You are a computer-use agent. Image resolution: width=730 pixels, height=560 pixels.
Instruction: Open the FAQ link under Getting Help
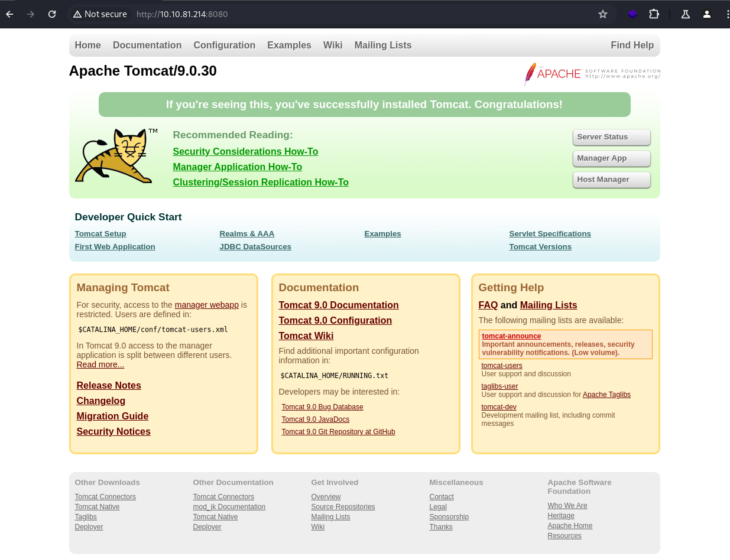coord(488,305)
